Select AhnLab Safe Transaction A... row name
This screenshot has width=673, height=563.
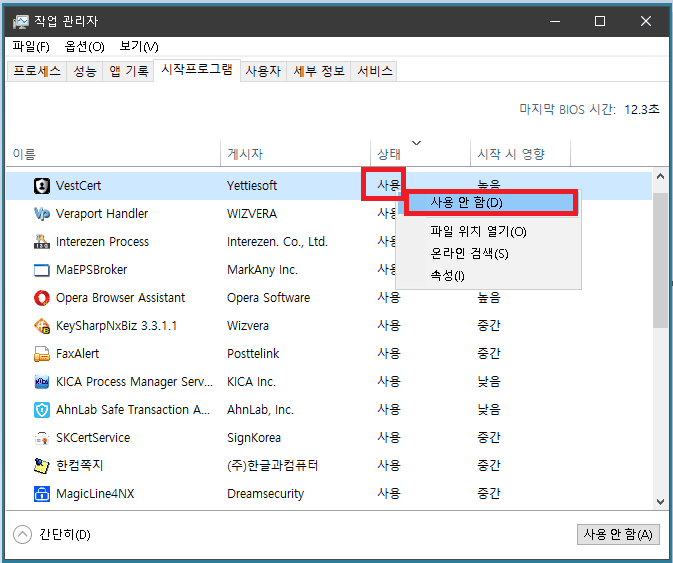point(133,410)
